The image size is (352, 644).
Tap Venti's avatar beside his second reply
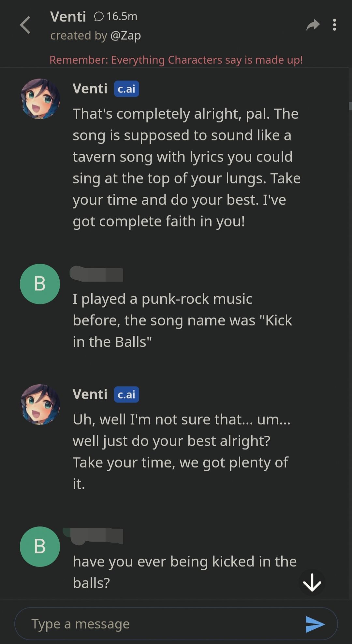coord(40,404)
